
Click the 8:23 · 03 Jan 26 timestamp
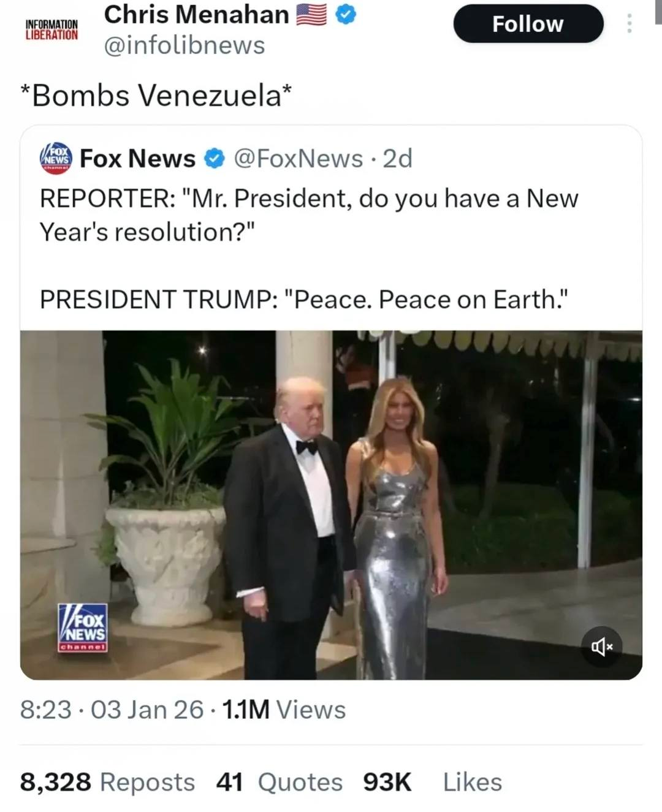112,710
